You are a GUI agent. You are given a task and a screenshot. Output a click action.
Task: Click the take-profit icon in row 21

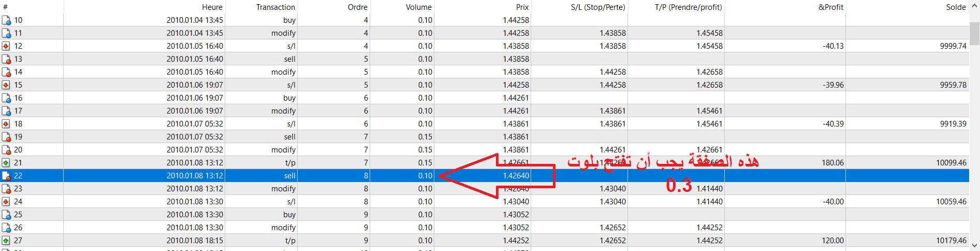[x=6, y=163]
